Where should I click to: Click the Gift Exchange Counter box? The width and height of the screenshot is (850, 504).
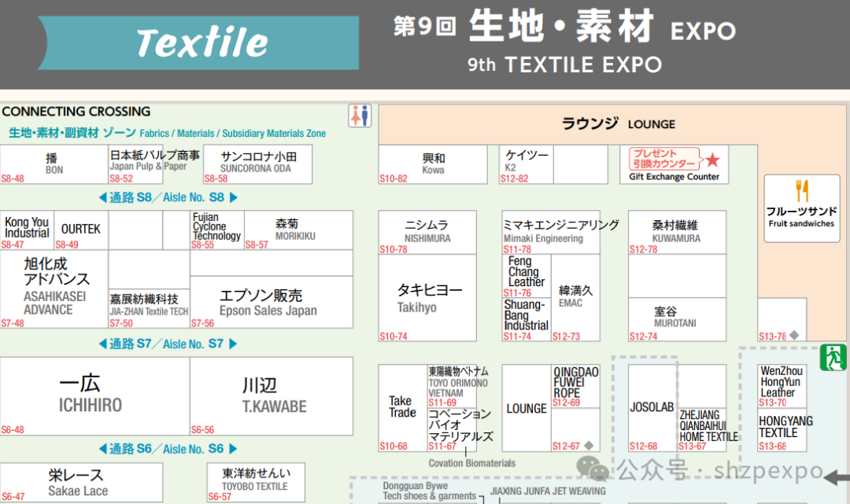coord(674,164)
